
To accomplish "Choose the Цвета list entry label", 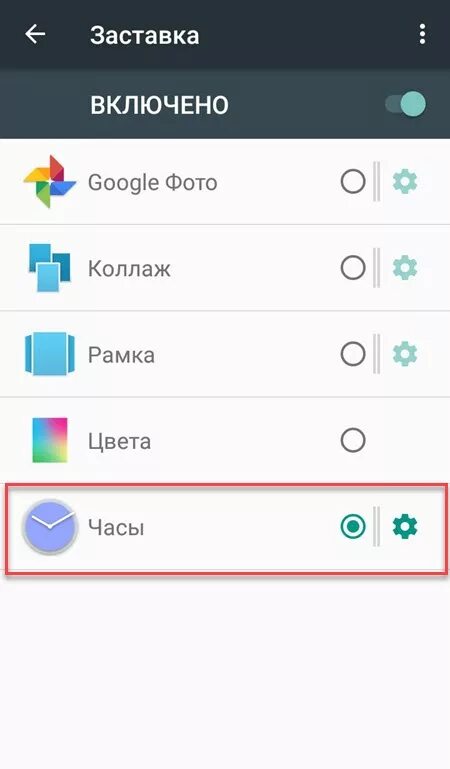I will point(119,441).
